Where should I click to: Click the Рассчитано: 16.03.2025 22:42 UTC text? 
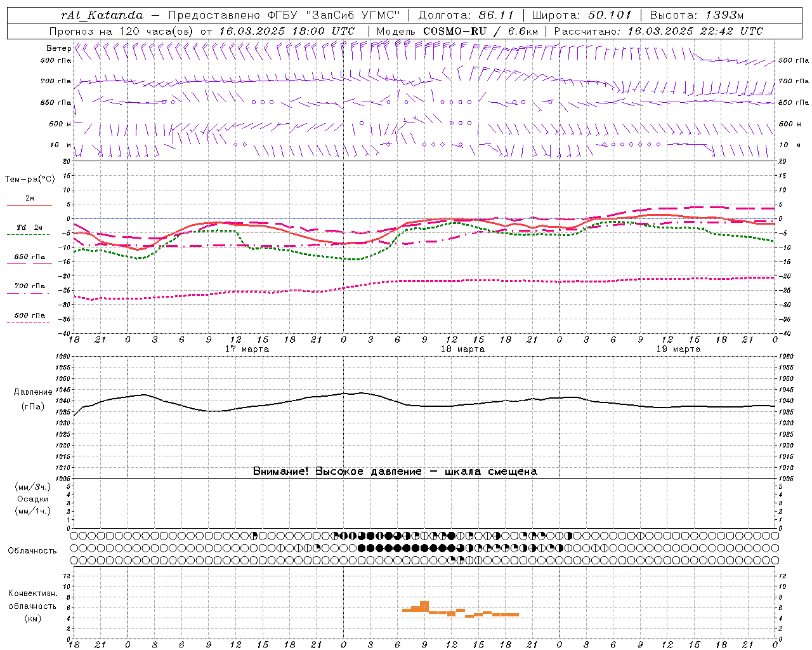658,31
